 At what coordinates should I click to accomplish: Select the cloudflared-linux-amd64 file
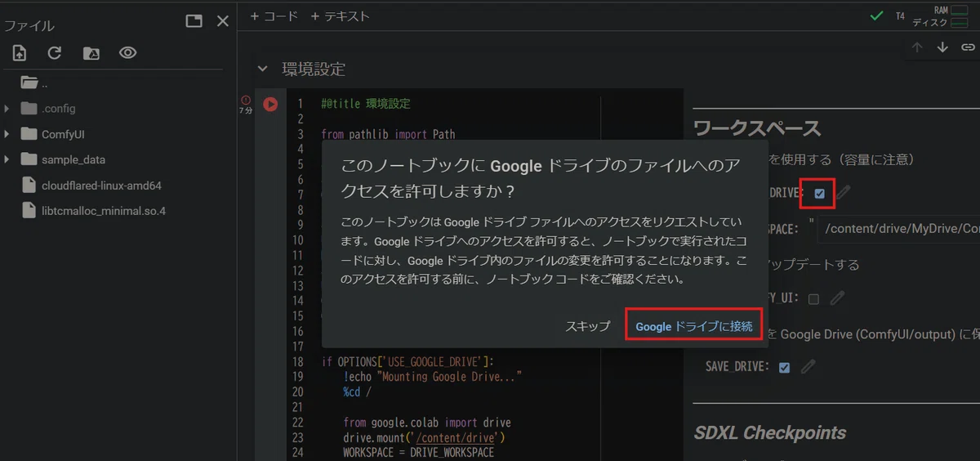tap(101, 186)
